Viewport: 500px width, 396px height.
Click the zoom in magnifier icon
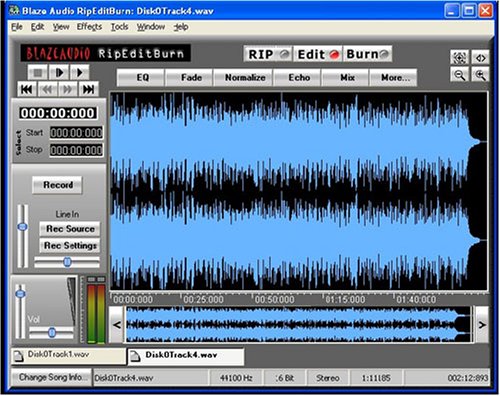[480, 75]
